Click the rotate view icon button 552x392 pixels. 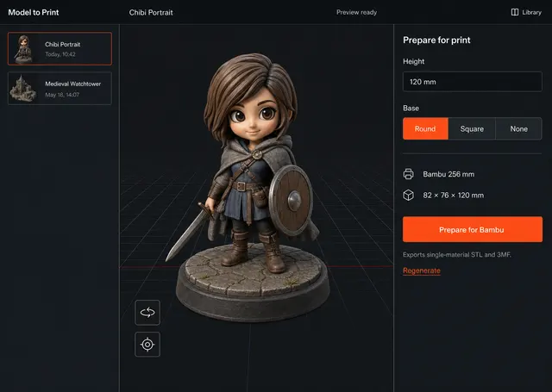(147, 312)
